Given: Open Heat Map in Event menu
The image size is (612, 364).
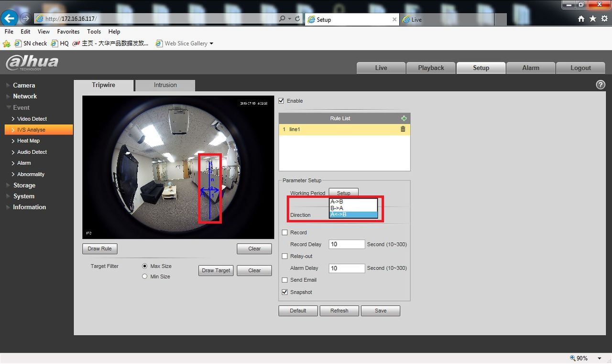Looking at the screenshot, I should [28, 141].
